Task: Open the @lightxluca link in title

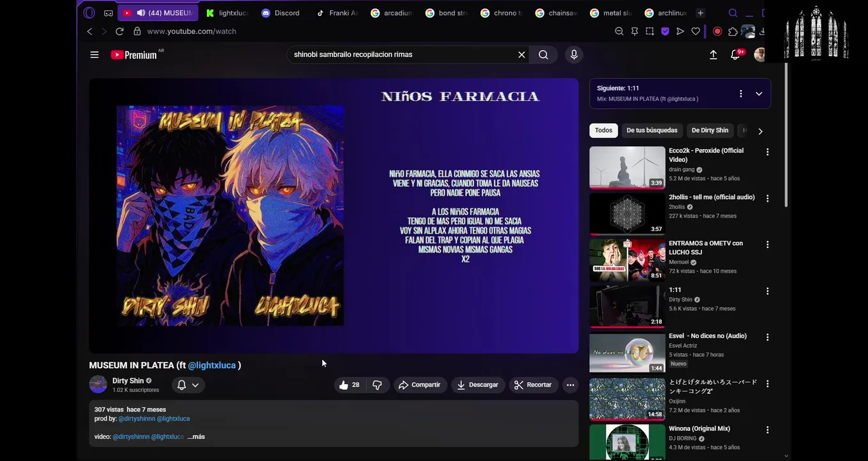Action: 211,365
